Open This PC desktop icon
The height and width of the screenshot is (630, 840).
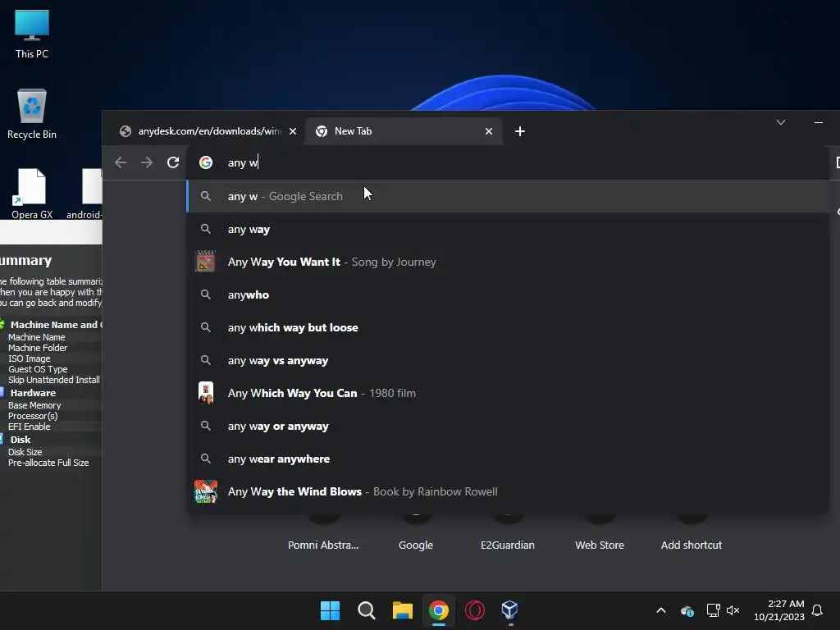[x=32, y=34]
